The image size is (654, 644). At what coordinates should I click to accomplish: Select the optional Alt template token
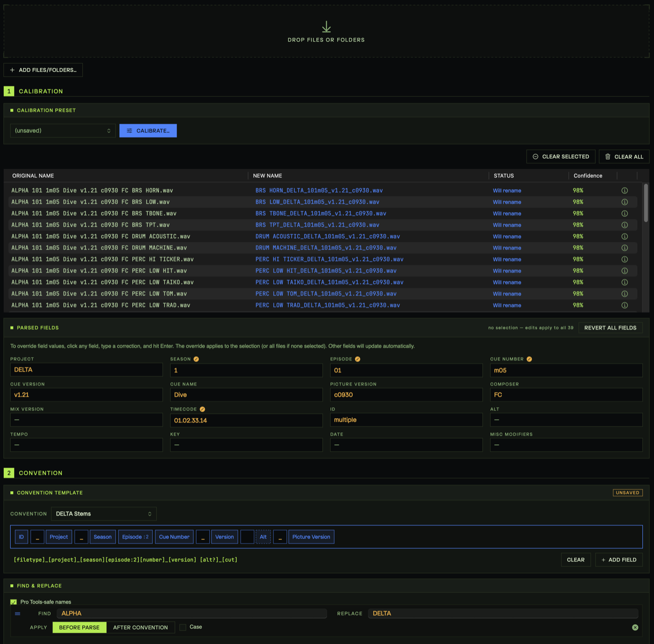click(x=263, y=537)
